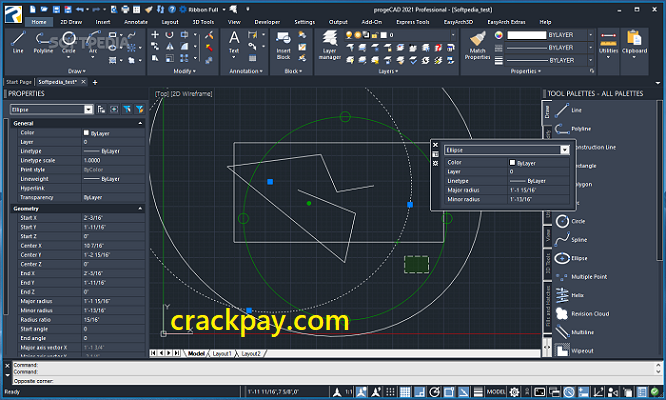The width and height of the screenshot is (666, 400).
Task: Pick Multiline tool in tool palette
Action: point(574,332)
